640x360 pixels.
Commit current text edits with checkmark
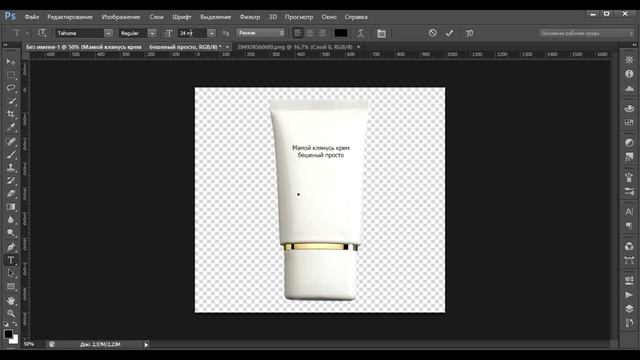point(449,33)
